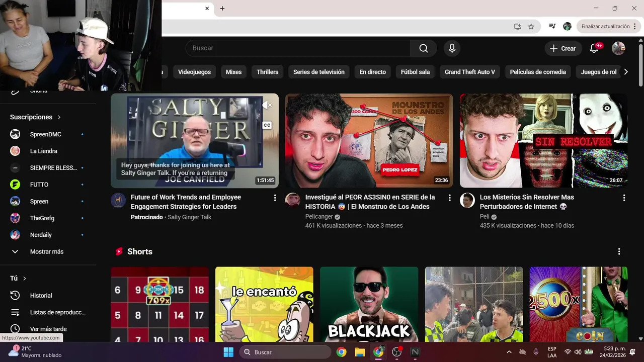Open the Chrome profile avatar
The image size is (644, 362).
point(567,26)
